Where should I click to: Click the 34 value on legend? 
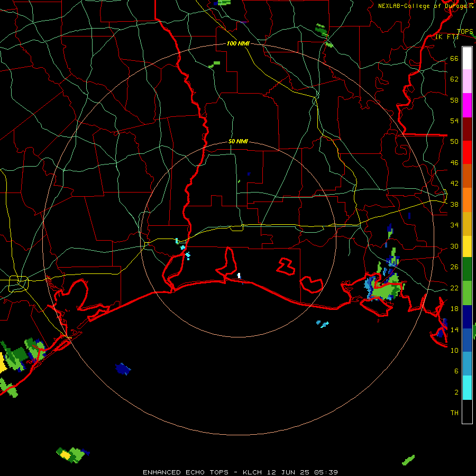[x=454, y=225]
